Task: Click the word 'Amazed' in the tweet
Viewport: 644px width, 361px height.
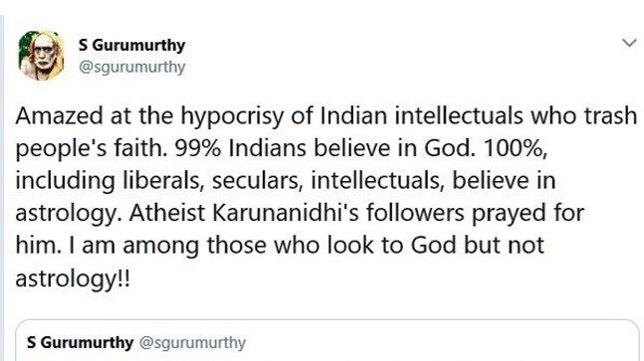Action: pos(59,116)
